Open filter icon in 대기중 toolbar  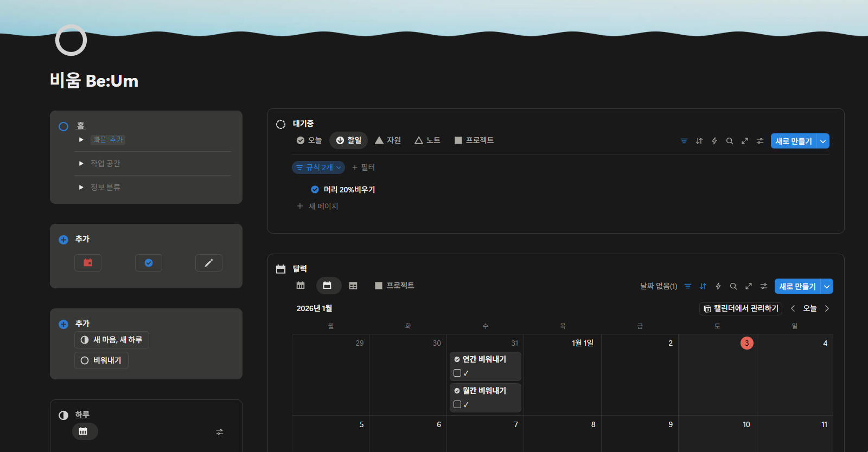(x=684, y=141)
